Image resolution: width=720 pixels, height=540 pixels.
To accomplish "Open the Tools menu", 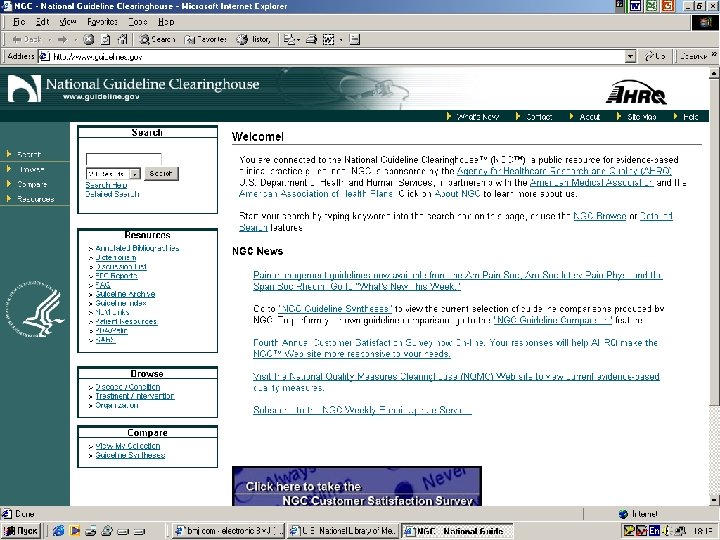I will point(138,22).
